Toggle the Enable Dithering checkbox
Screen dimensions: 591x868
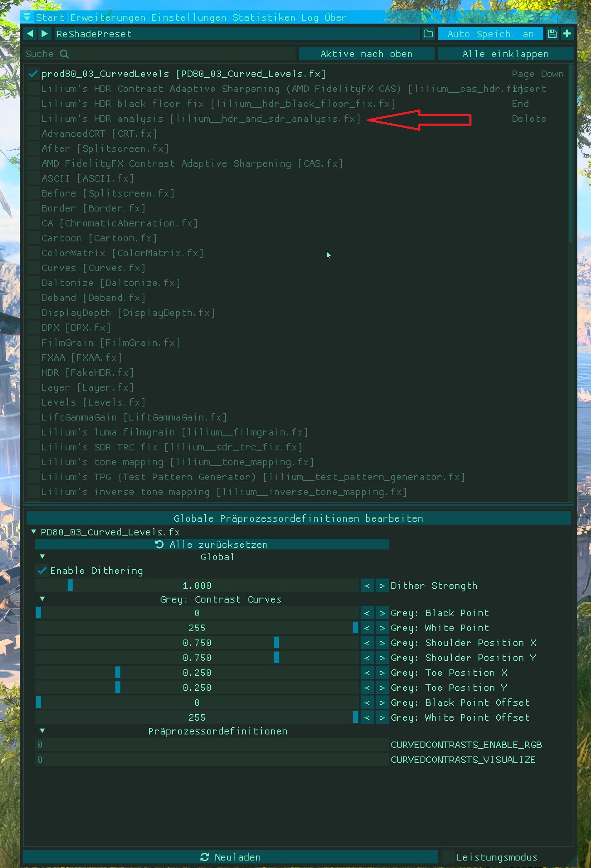click(x=42, y=571)
